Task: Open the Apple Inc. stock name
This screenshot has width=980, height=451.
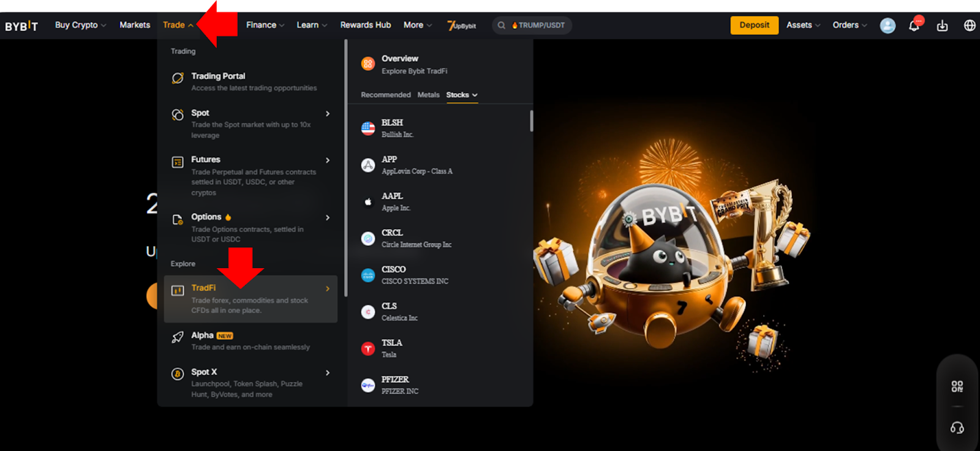Action: pos(396,208)
